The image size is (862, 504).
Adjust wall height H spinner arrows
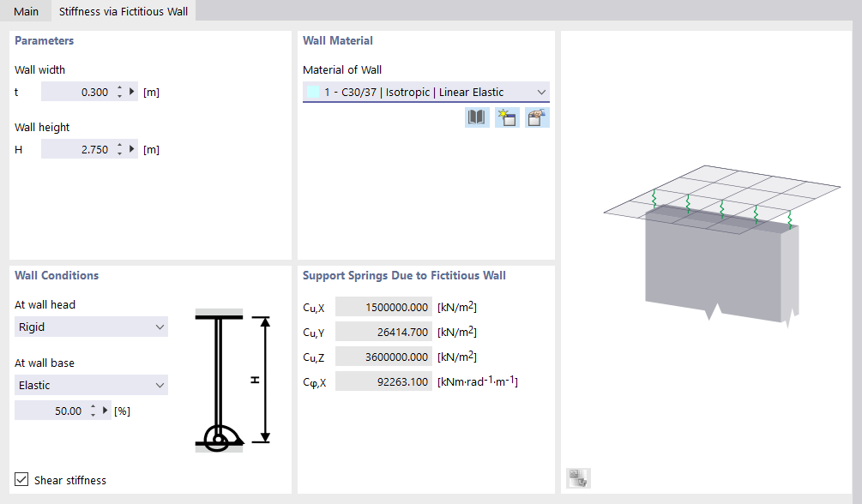[x=120, y=149]
